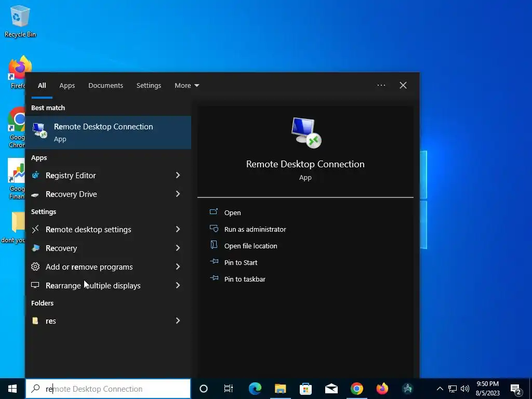Choose Open file location
This screenshot has height=399, width=532.
pyautogui.click(x=251, y=246)
